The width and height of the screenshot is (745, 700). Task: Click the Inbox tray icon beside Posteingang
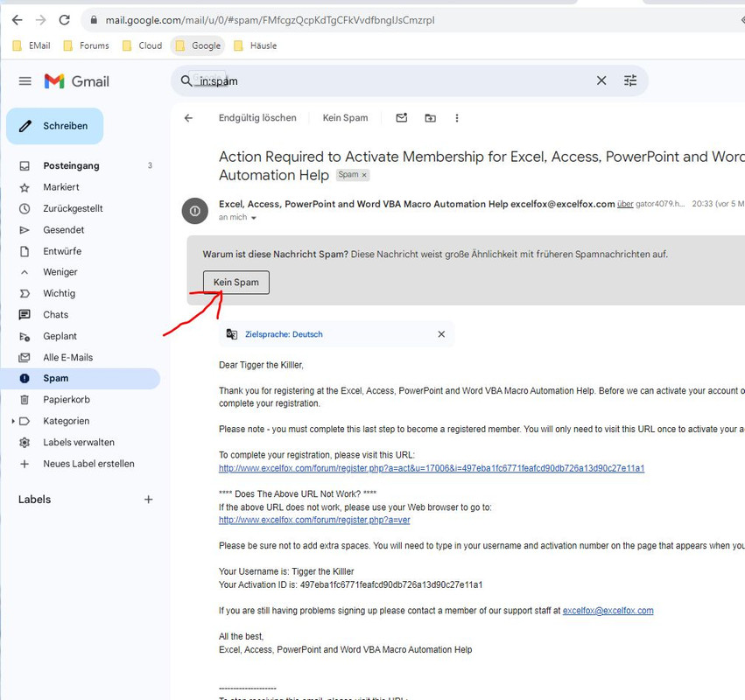[25, 165]
